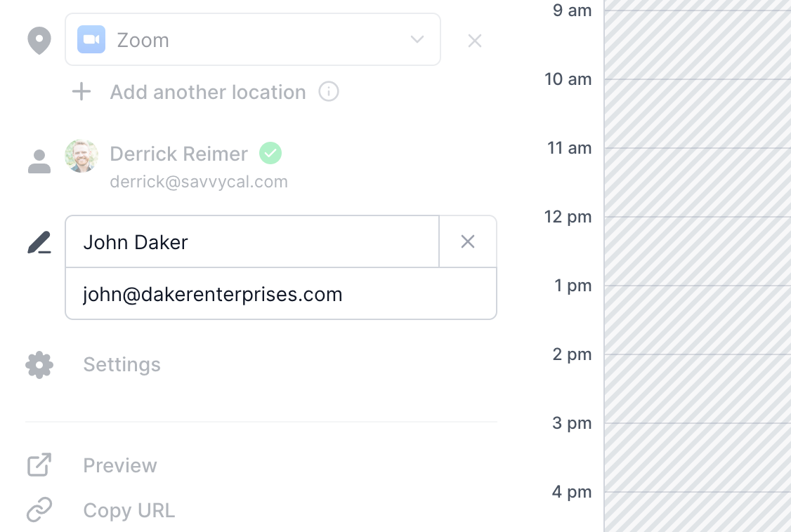
Task: Click the external link icon beside Preview
Action: [40, 465]
